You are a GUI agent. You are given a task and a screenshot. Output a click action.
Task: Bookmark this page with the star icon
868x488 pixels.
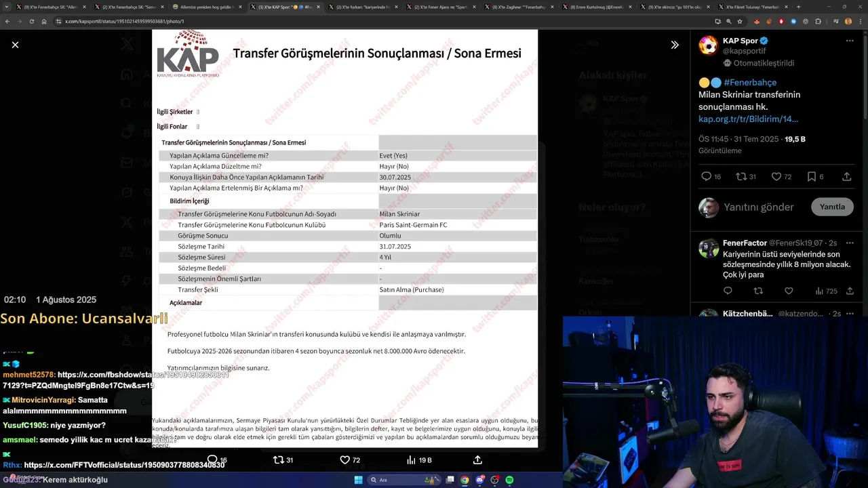[741, 21]
